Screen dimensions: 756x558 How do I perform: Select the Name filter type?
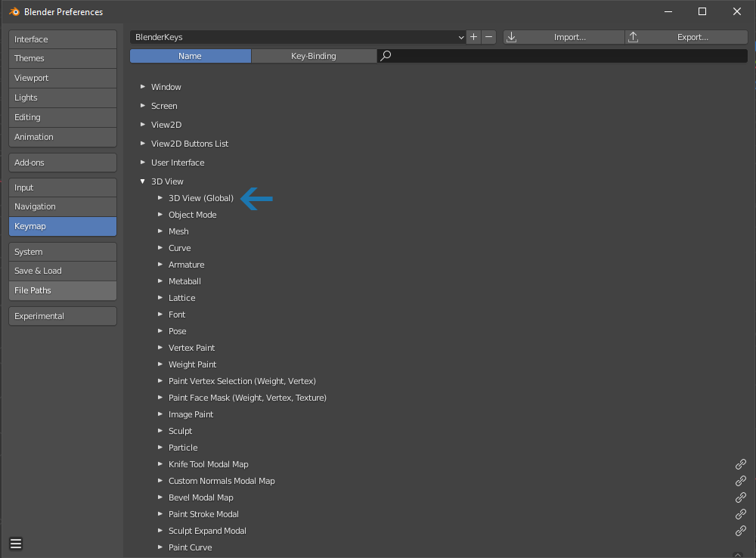[191, 56]
